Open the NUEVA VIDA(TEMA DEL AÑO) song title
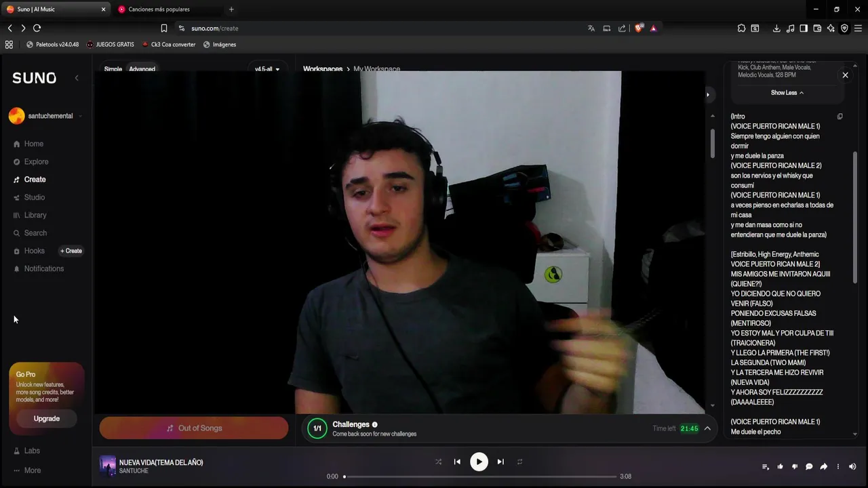 point(161,462)
